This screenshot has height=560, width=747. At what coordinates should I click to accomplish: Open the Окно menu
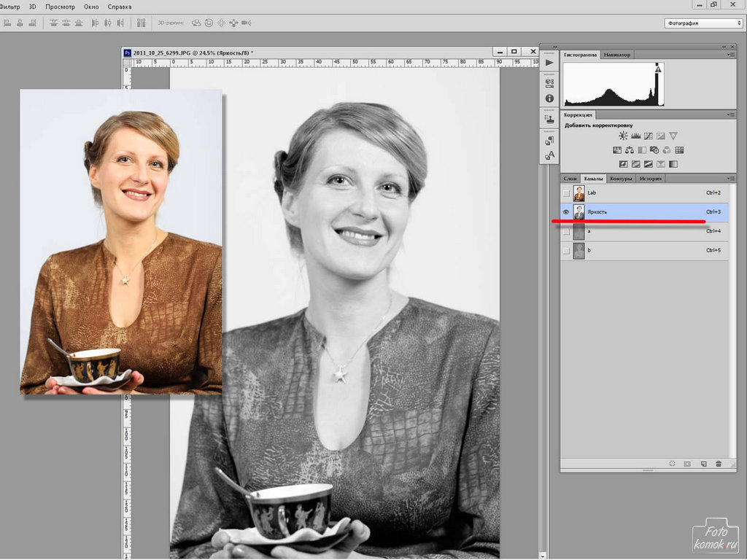tap(91, 7)
